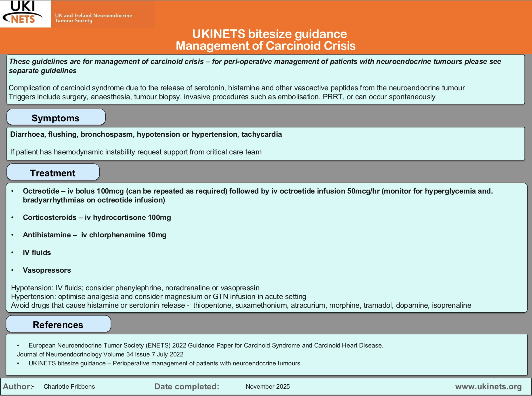This screenshot has width=532, height=396.
Task: Select the Treatment heading box
Action: click(x=53, y=173)
